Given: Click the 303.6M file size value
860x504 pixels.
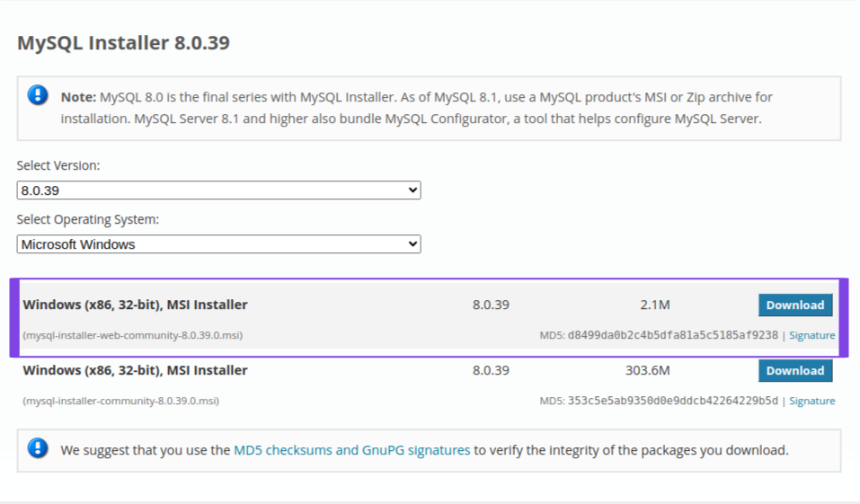Looking at the screenshot, I should tap(647, 371).
